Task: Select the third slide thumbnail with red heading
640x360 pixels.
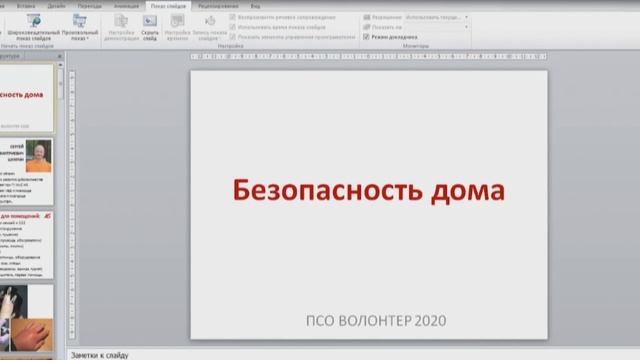Action: pyautogui.click(x=27, y=245)
